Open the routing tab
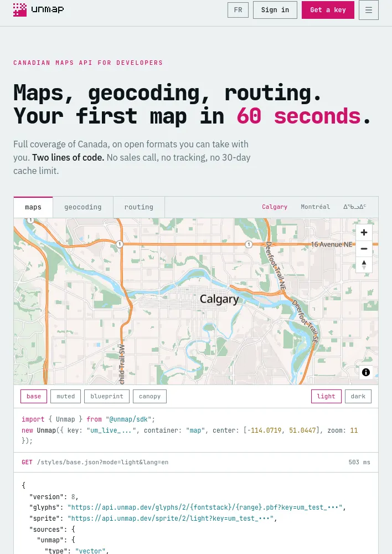 tap(139, 207)
